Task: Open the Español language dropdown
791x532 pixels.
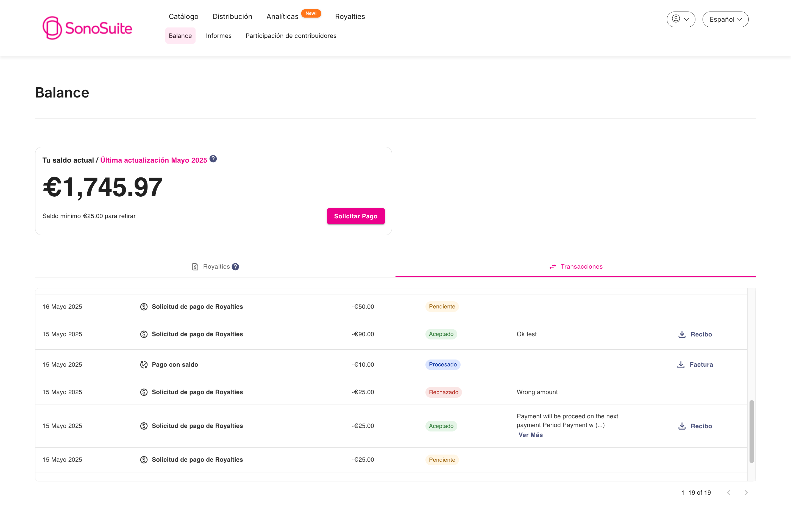Action: pos(725,19)
